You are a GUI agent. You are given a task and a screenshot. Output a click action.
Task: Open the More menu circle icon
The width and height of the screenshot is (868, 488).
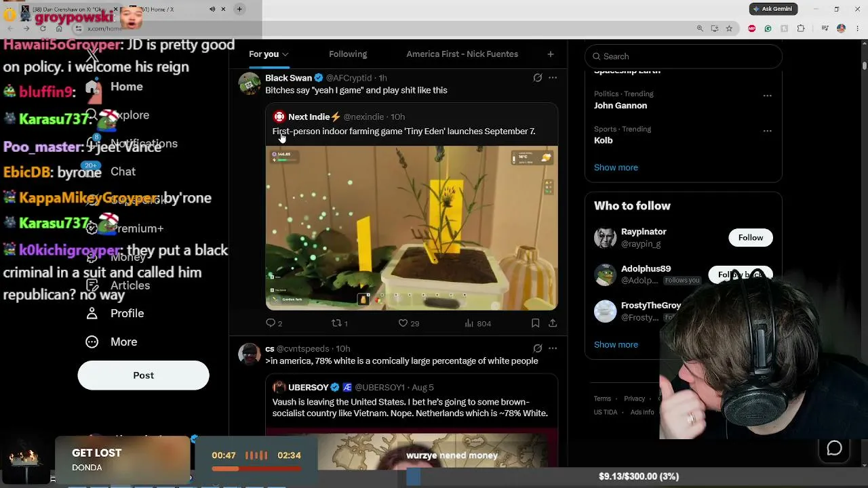coord(92,342)
